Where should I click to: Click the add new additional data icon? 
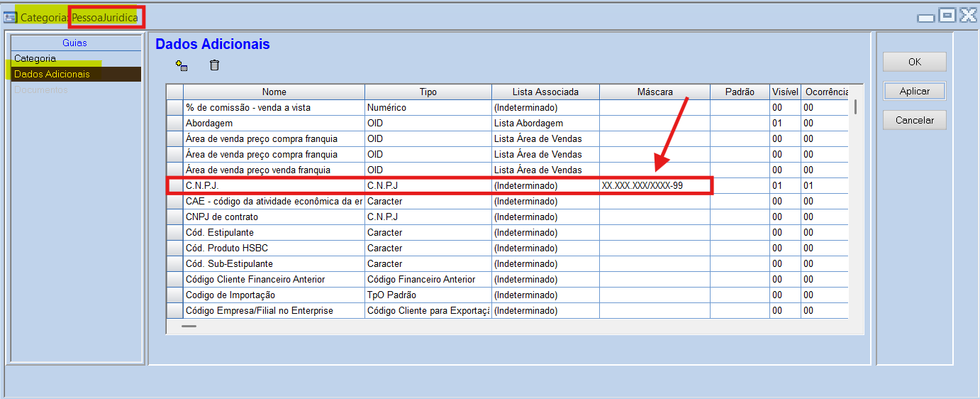182,65
